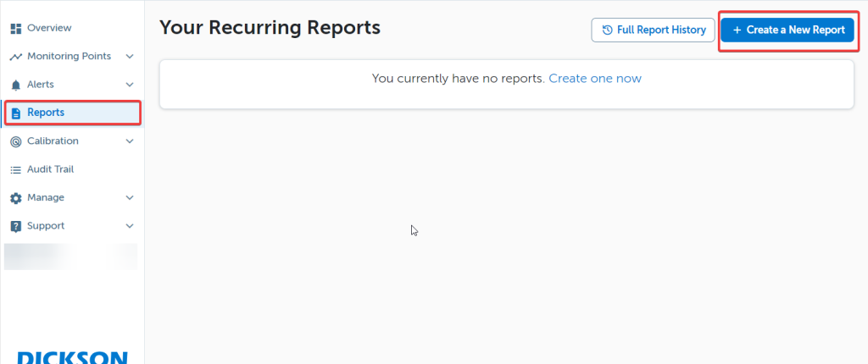Image resolution: width=868 pixels, height=364 pixels.
Task: Open Full Report History
Action: 653,30
